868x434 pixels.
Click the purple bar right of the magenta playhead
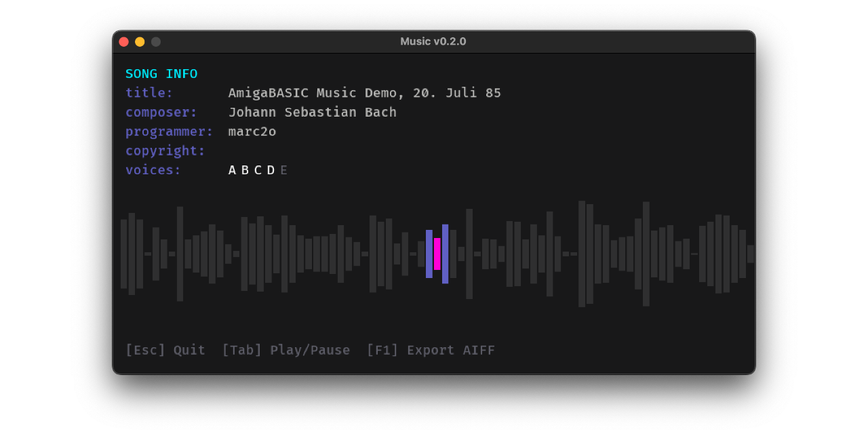pyautogui.click(x=446, y=254)
